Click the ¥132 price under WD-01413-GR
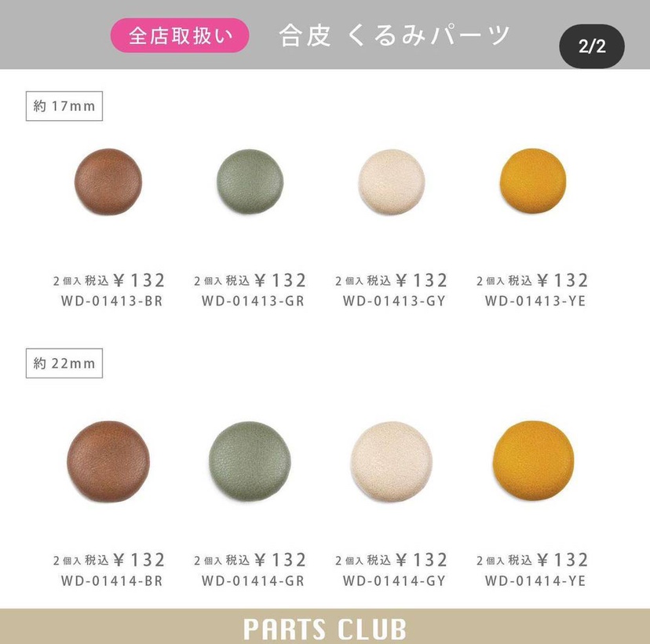This screenshot has width=650, height=644. click(x=280, y=280)
